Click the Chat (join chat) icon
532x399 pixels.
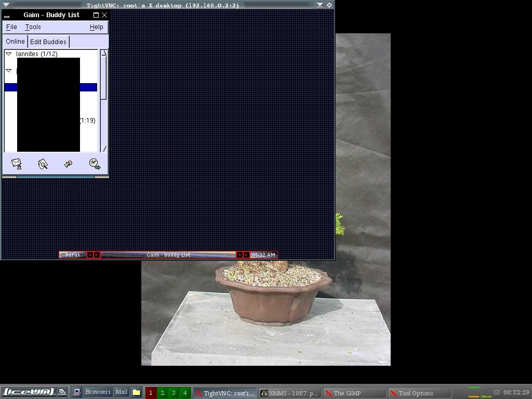(x=68, y=164)
